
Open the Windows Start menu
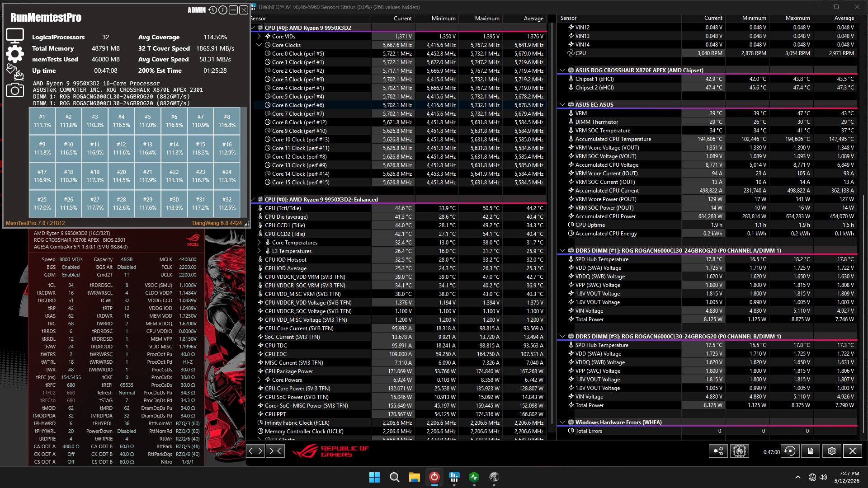[374, 477]
